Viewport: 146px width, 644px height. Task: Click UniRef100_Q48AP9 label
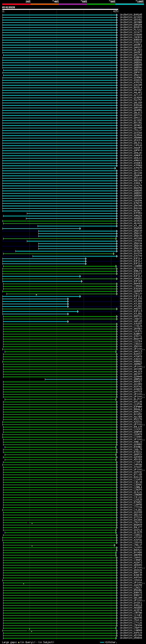[131, 291]
